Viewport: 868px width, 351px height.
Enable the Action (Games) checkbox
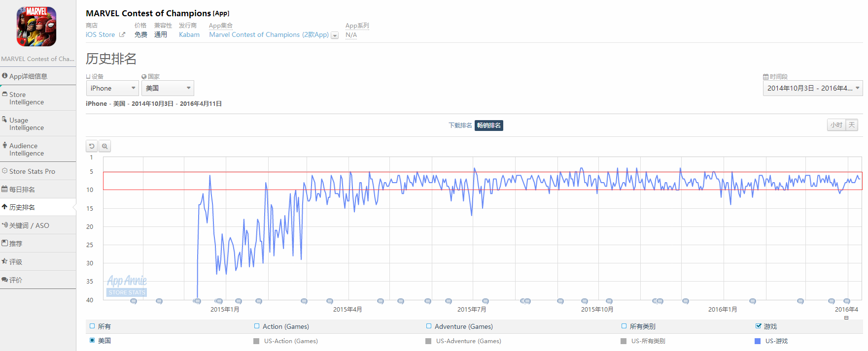[257, 326]
